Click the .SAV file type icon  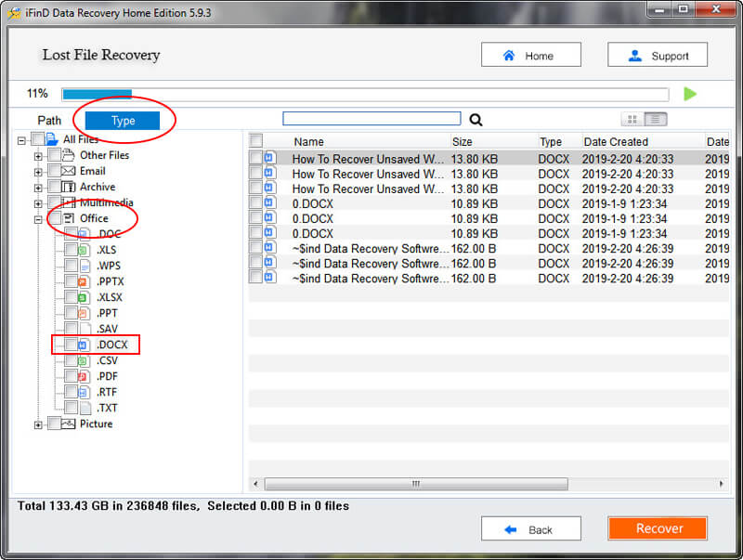click(85, 329)
